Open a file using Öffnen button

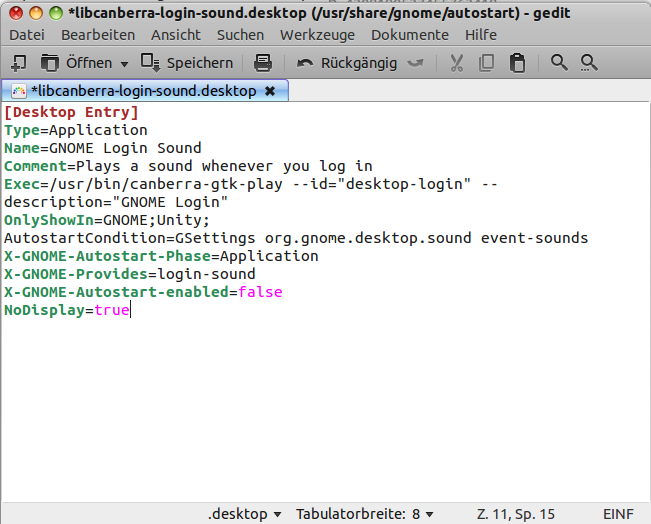pos(77,63)
